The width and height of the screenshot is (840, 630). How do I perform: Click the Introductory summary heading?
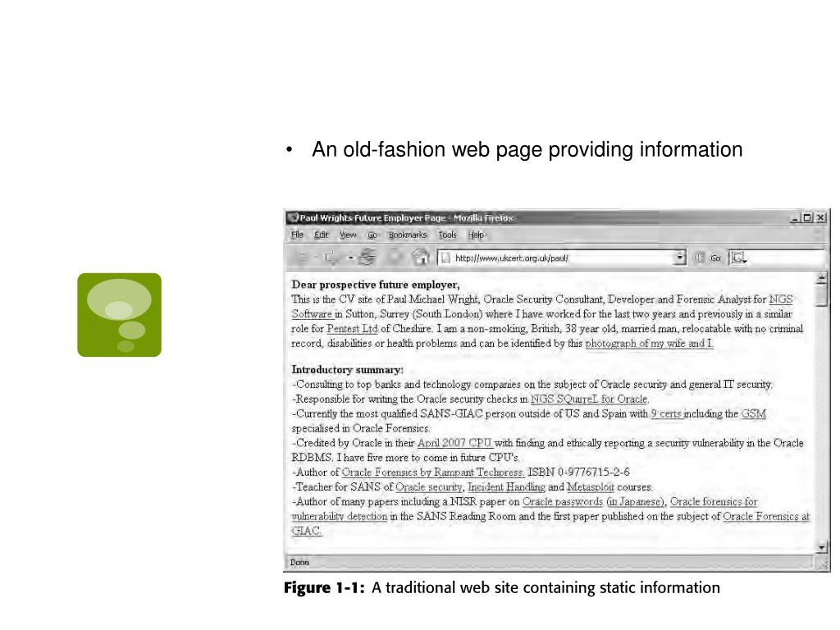(347, 370)
